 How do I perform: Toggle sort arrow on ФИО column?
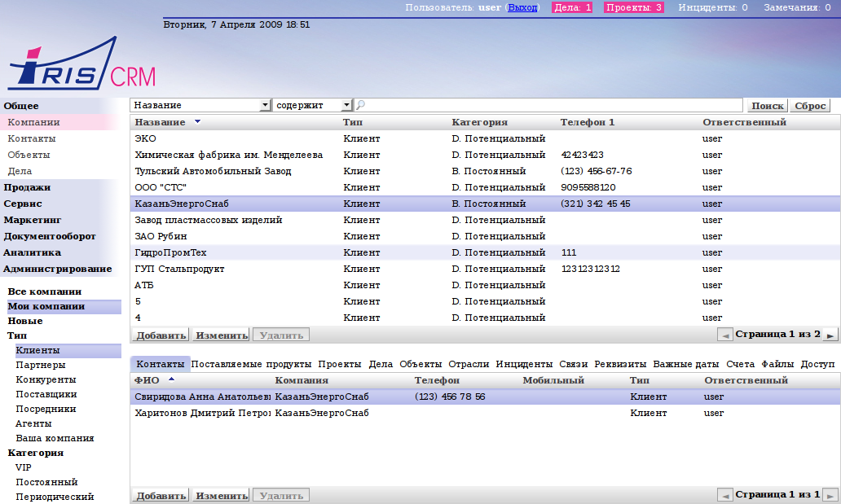point(171,380)
